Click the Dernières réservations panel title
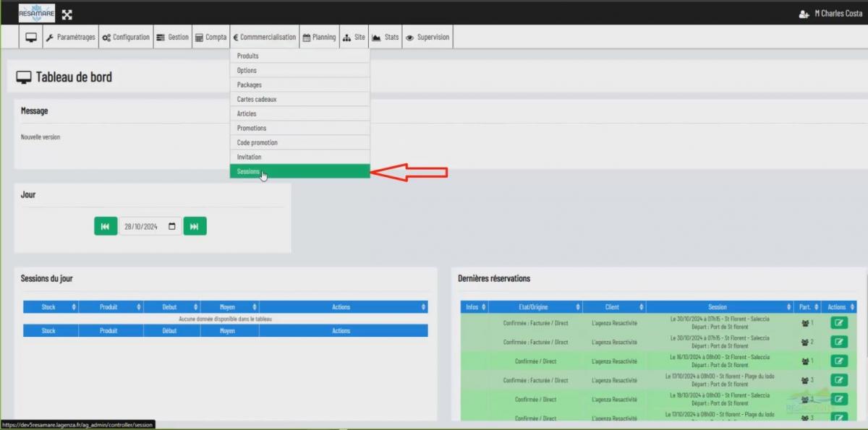868x430 pixels. (494, 278)
